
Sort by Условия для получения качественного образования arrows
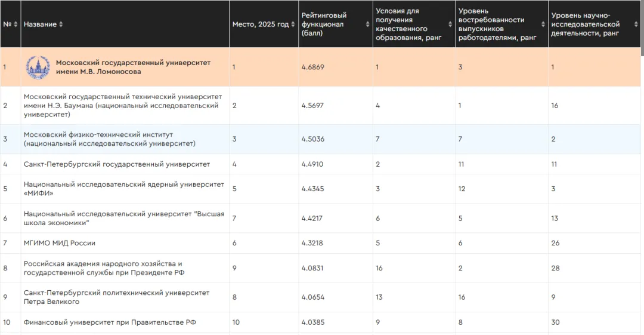[450, 24]
